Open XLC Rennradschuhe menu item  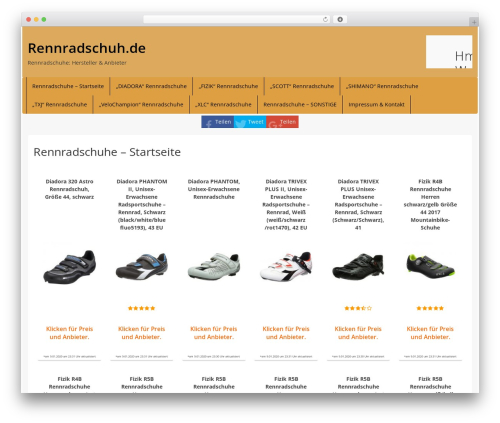[x=223, y=105]
